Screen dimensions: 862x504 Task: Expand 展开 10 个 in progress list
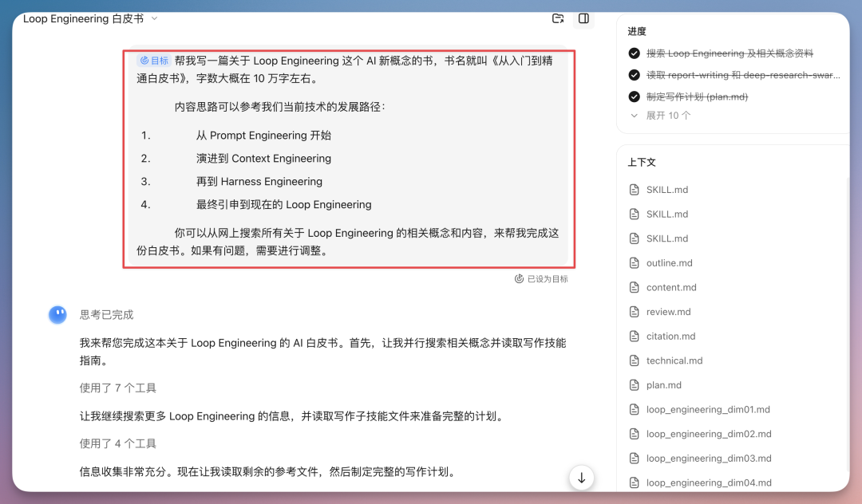[x=661, y=116]
